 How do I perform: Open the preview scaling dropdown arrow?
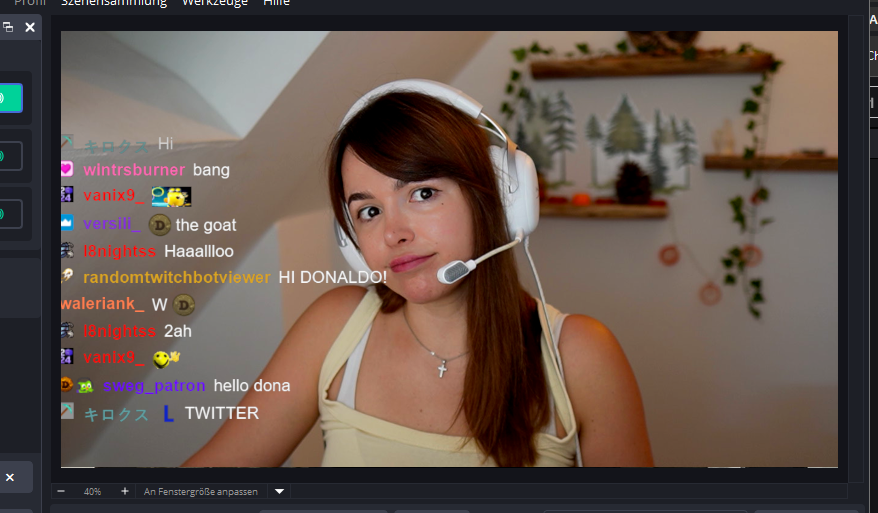(x=279, y=491)
